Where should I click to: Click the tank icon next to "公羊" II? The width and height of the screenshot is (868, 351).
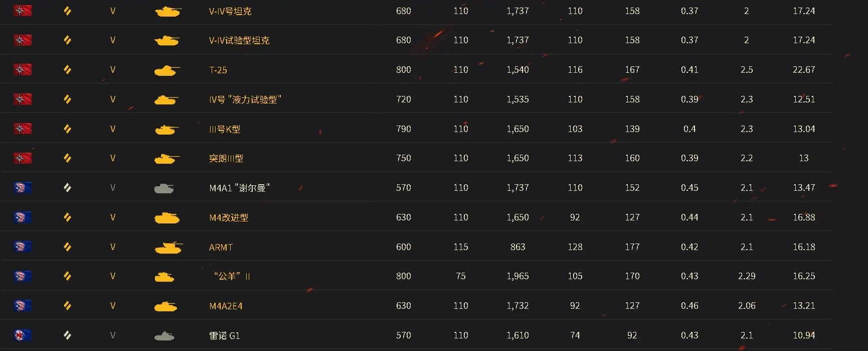pos(164,277)
